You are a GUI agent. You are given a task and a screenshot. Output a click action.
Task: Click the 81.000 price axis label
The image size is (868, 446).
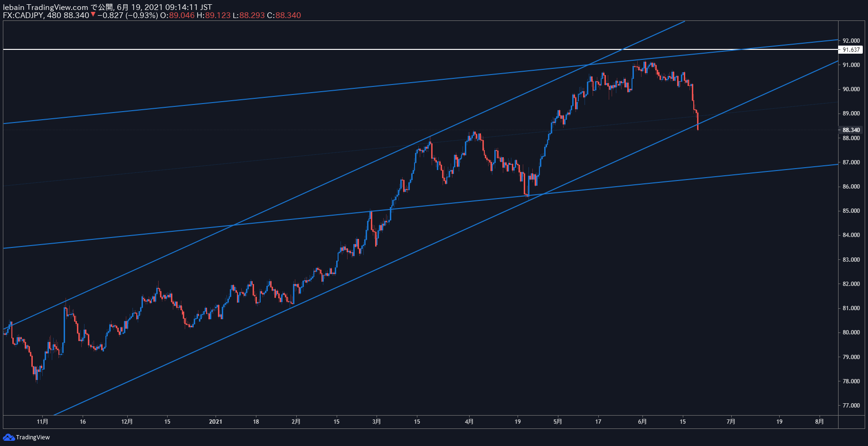click(851, 308)
